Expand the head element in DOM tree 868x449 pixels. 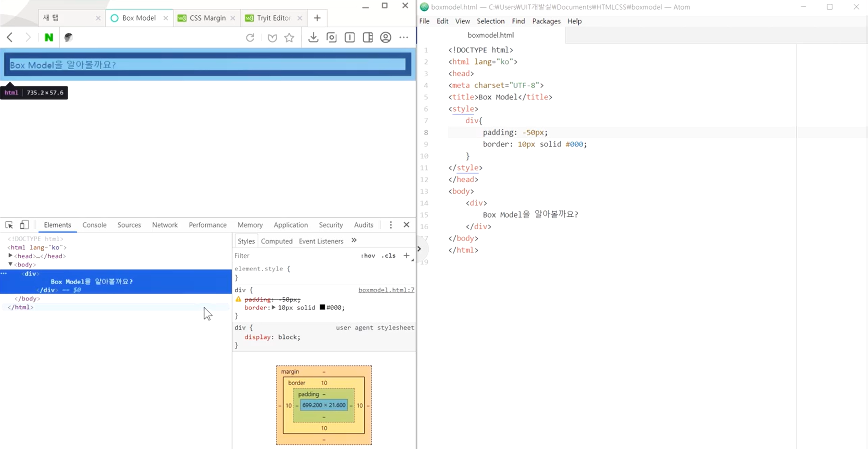[10, 256]
